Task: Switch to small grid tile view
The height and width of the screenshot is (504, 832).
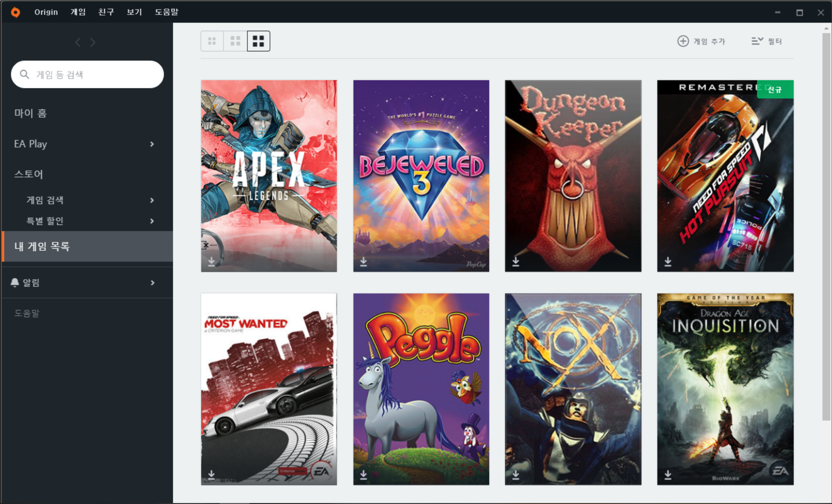Action: click(x=212, y=41)
